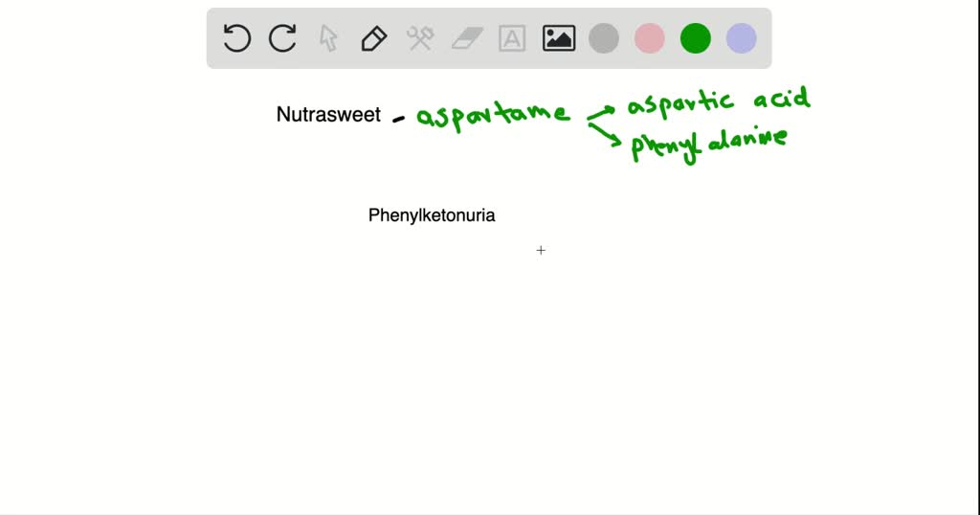
Task: Select the eraser tool
Action: [467, 38]
